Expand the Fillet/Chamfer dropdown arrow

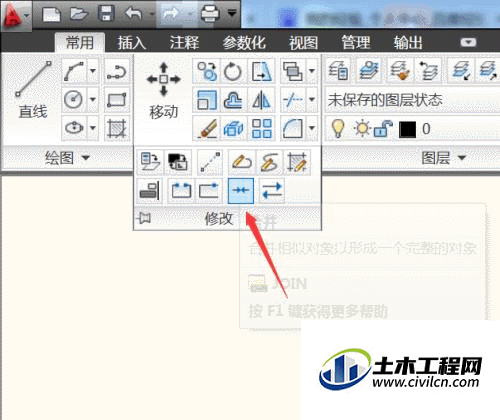click(x=312, y=128)
